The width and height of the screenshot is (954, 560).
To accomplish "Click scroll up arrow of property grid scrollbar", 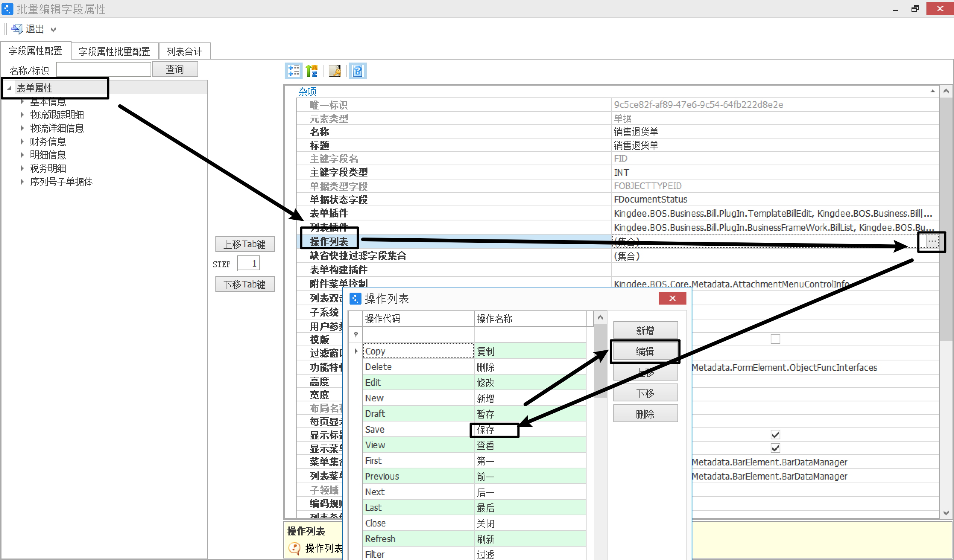I will [946, 91].
